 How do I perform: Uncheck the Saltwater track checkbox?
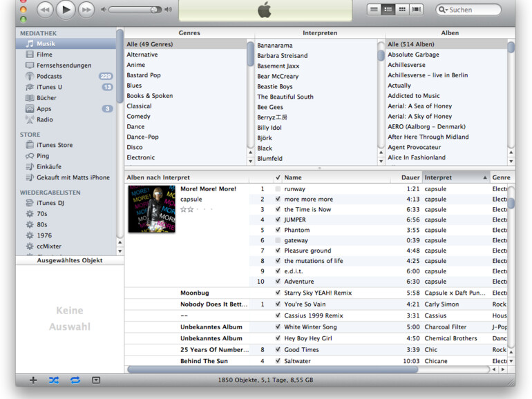tap(278, 361)
